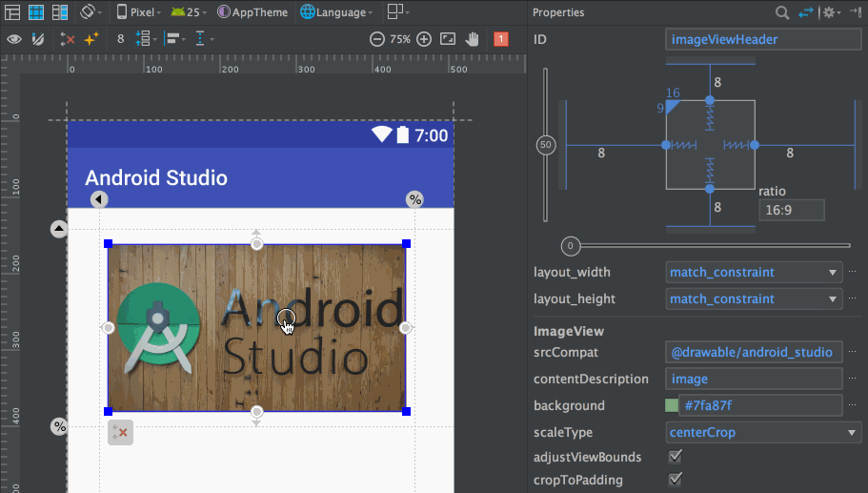Click the right guideline percent toggle
The width and height of the screenshot is (868, 493).
click(x=414, y=199)
